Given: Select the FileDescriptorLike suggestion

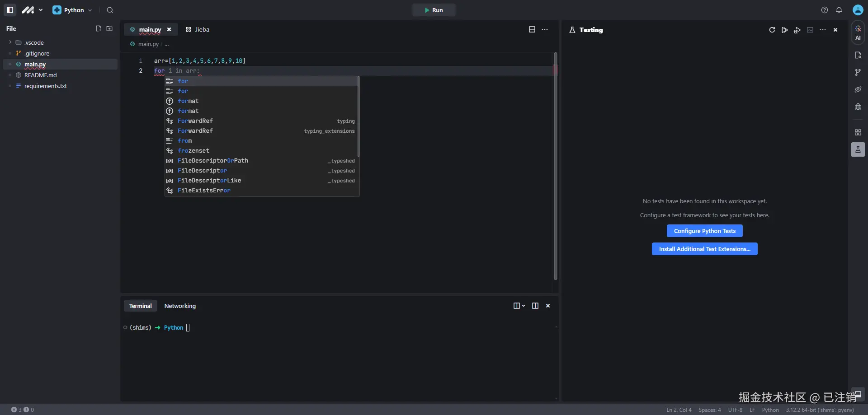Looking at the screenshot, I should [x=261, y=181].
